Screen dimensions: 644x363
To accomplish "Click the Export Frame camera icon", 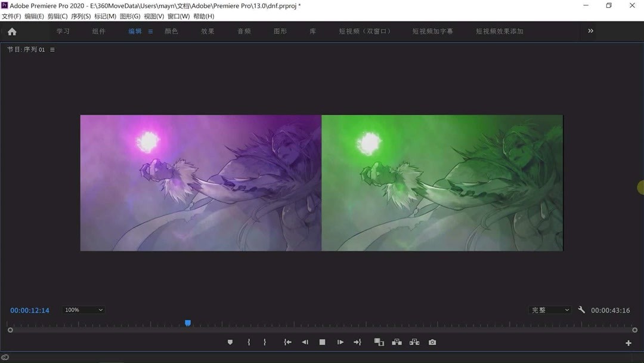I will [432, 342].
